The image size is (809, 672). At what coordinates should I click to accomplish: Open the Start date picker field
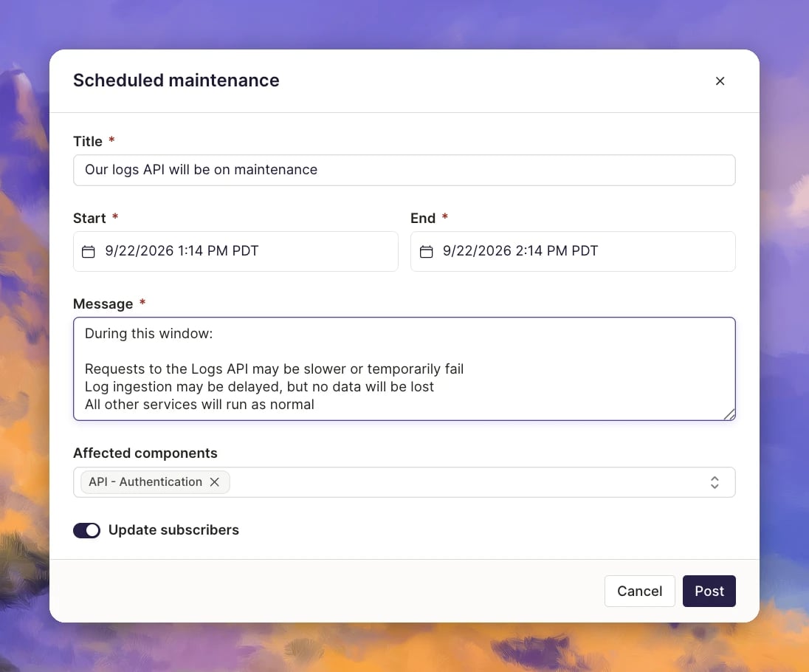[x=235, y=251]
